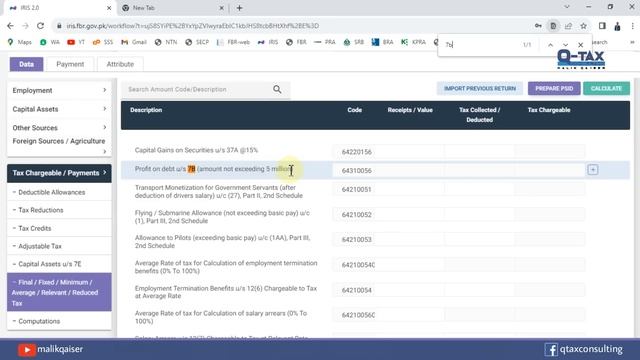The image size is (640, 360).
Task: Click plus icon on Profit on debt row
Action: coord(593,170)
